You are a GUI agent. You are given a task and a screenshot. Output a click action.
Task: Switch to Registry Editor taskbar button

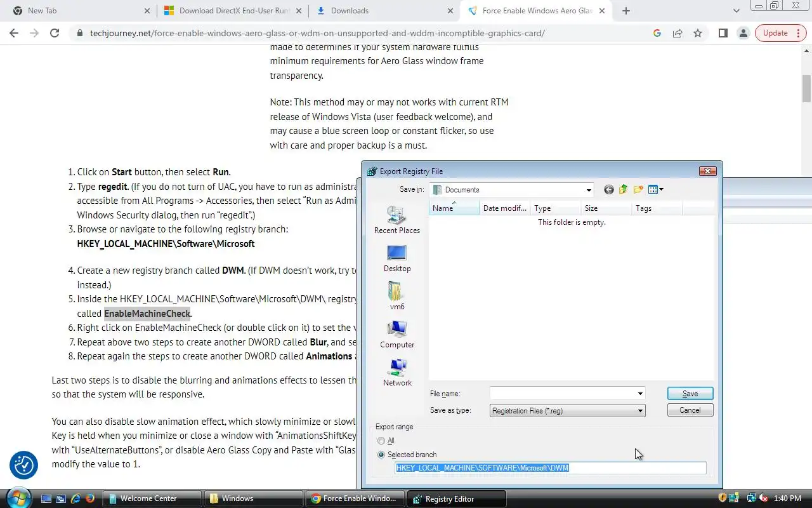457,498
